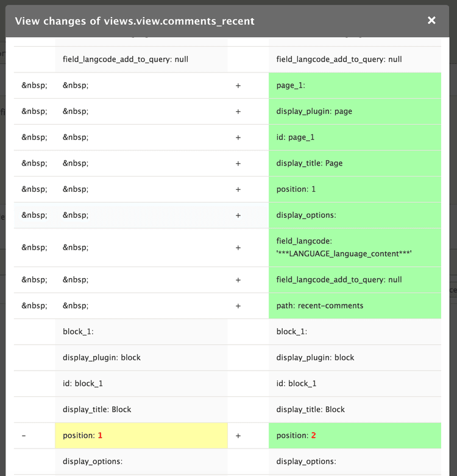
Task: Click the plus marker beside 'position: 2'
Action: coord(238,436)
